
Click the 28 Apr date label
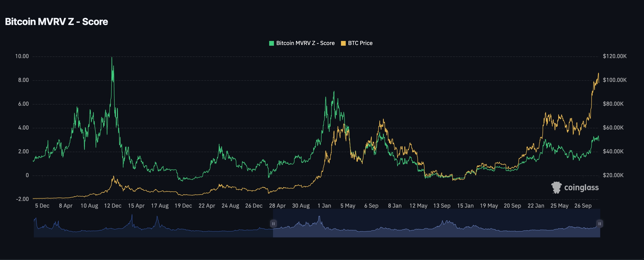(277, 206)
